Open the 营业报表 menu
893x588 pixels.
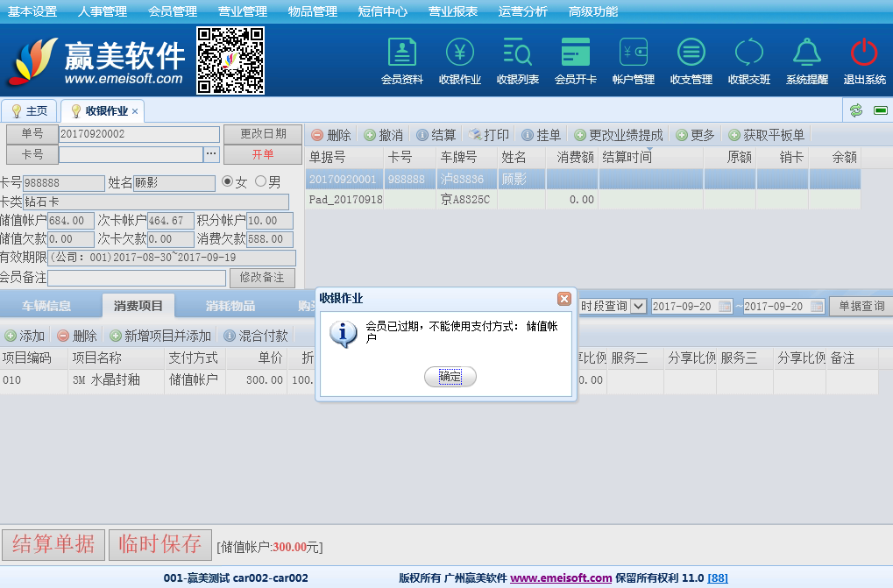[453, 11]
